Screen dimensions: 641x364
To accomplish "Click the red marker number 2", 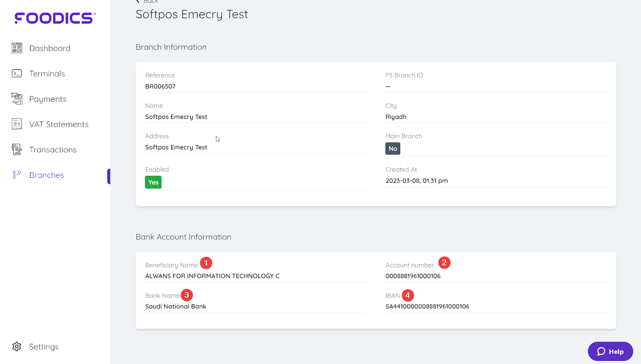I will (x=444, y=263).
